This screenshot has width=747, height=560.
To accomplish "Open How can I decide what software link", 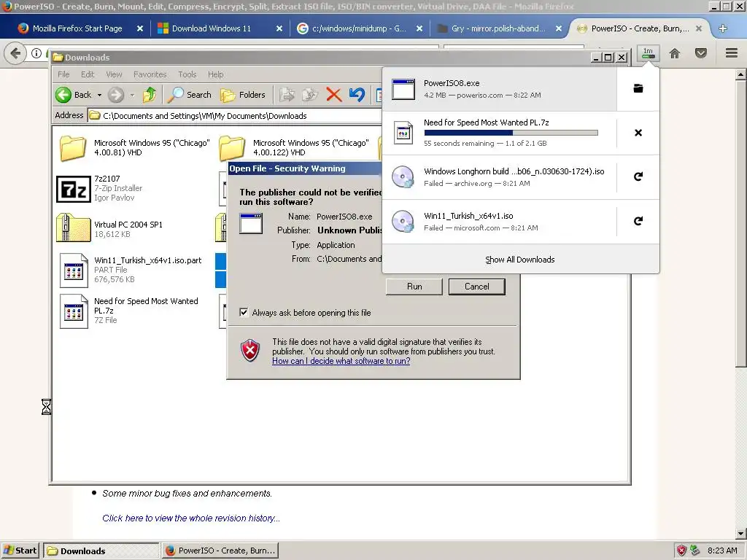I will click(341, 361).
